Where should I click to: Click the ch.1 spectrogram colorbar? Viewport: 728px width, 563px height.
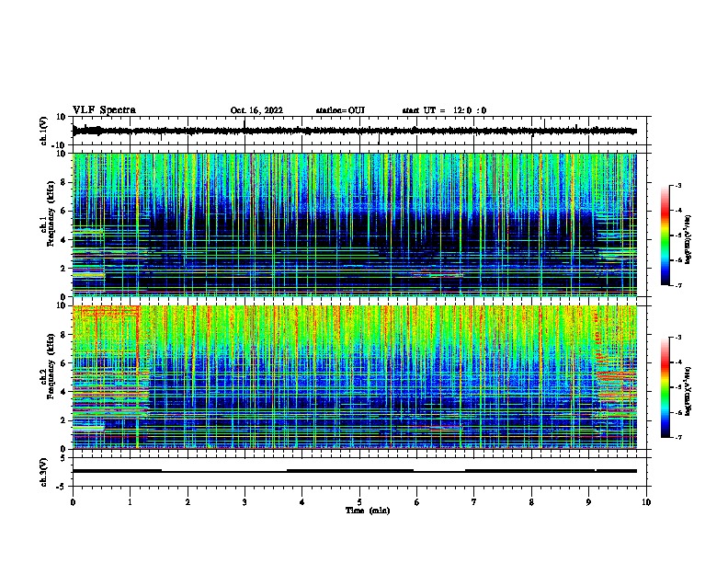point(665,236)
